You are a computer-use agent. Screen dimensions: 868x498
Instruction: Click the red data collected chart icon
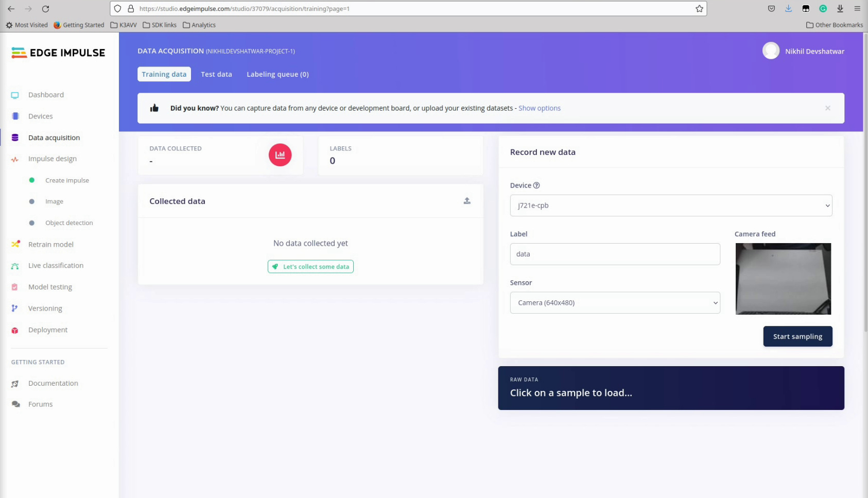[x=280, y=154]
